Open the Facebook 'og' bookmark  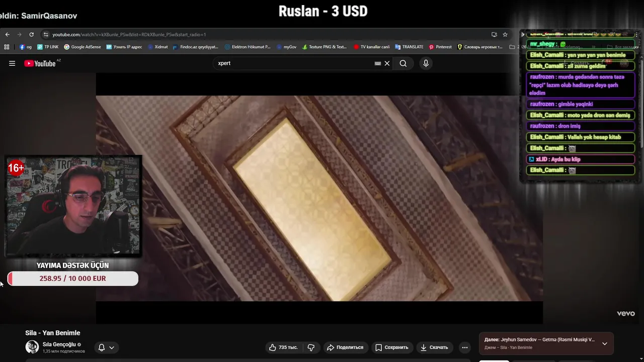coord(26,47)
